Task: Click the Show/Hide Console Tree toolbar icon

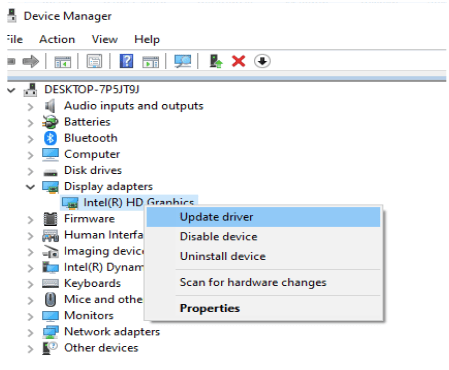Action: click(63, 62)
